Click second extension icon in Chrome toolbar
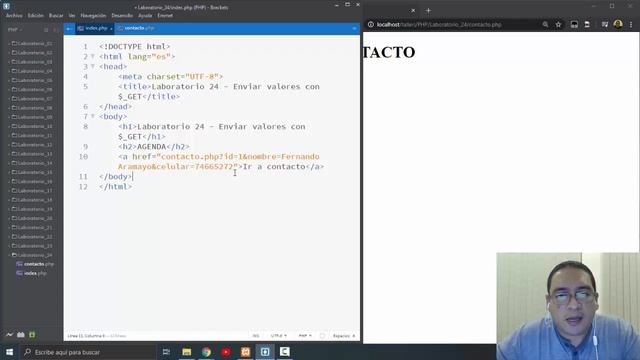 click(x=587, y=24)
